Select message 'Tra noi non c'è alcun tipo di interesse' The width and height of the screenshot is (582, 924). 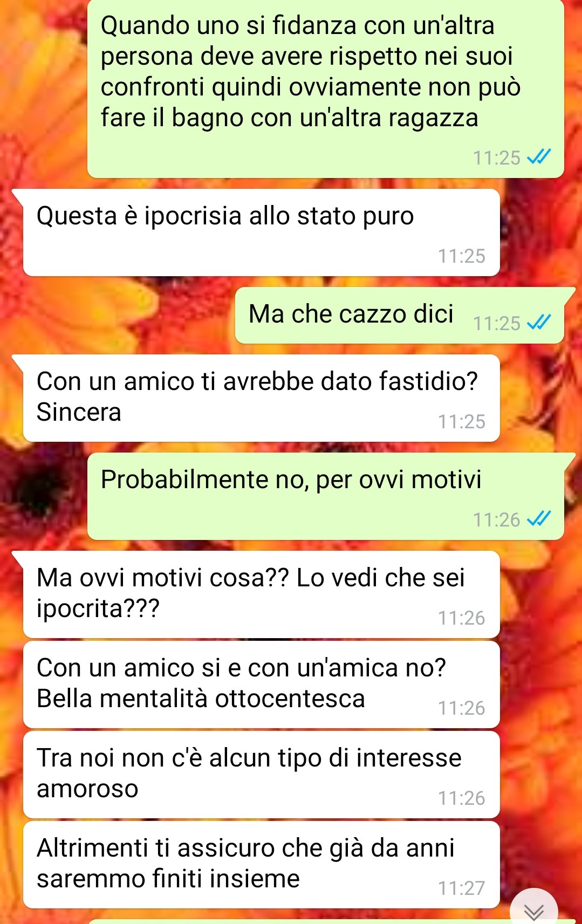261,775
